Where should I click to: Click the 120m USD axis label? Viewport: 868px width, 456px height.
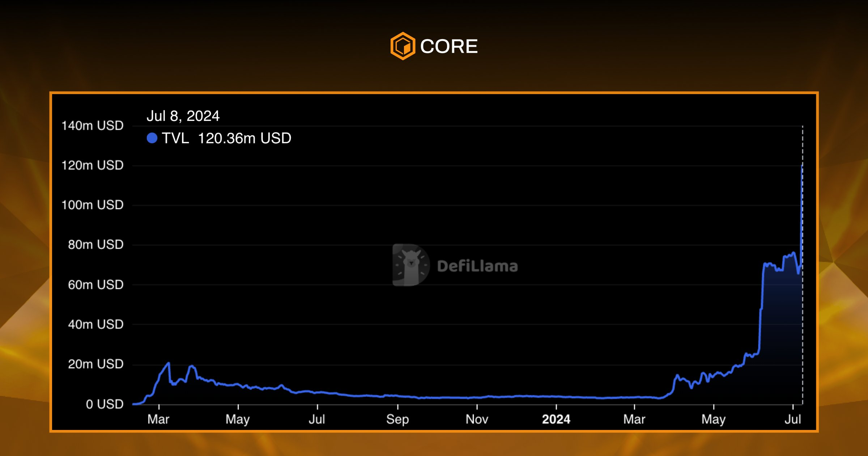(93, 165)
